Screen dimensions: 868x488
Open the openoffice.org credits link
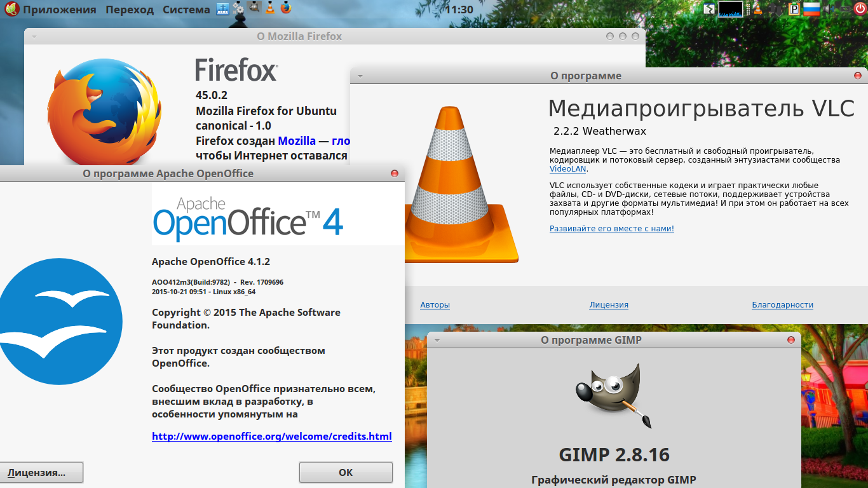271,437
